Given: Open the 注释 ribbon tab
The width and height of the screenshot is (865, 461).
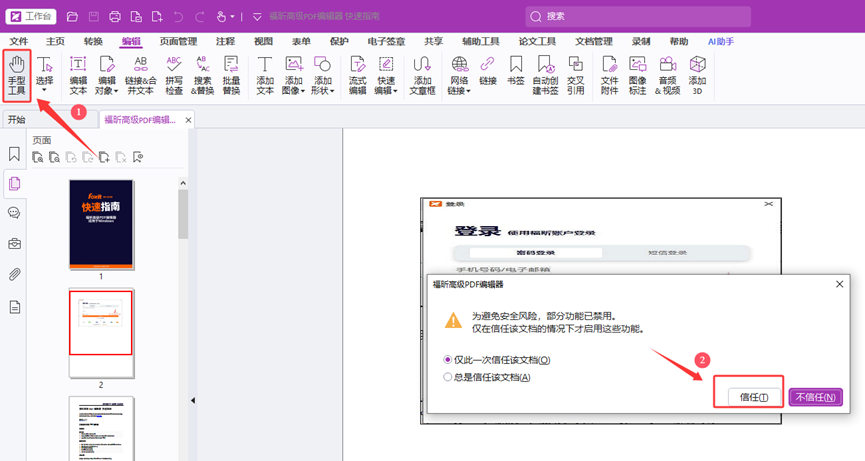Looking at the screenshot, I should tap(225, 42).
